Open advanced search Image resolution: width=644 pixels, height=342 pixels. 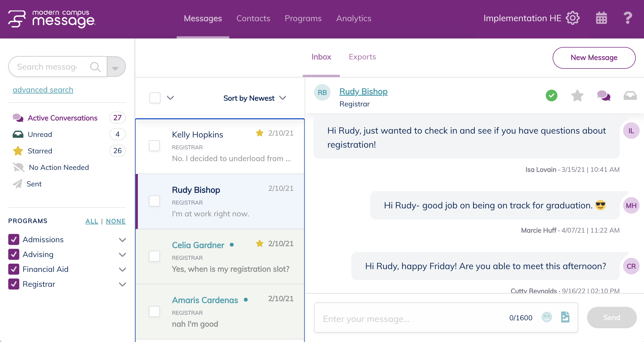[x=43, y=90]
